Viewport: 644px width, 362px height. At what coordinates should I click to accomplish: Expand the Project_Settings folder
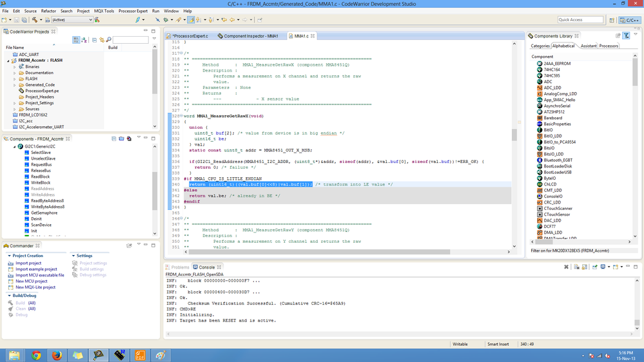coord(15,103)
